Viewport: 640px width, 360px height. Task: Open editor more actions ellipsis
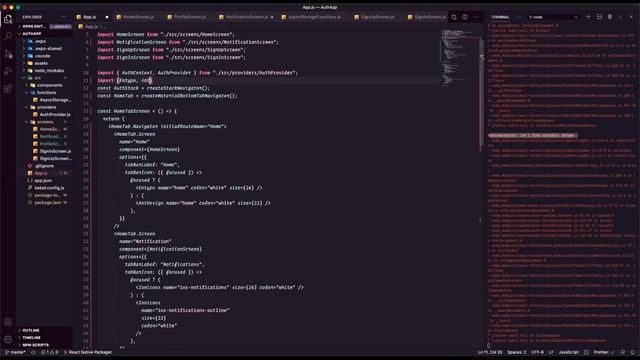tap(476, 17)
